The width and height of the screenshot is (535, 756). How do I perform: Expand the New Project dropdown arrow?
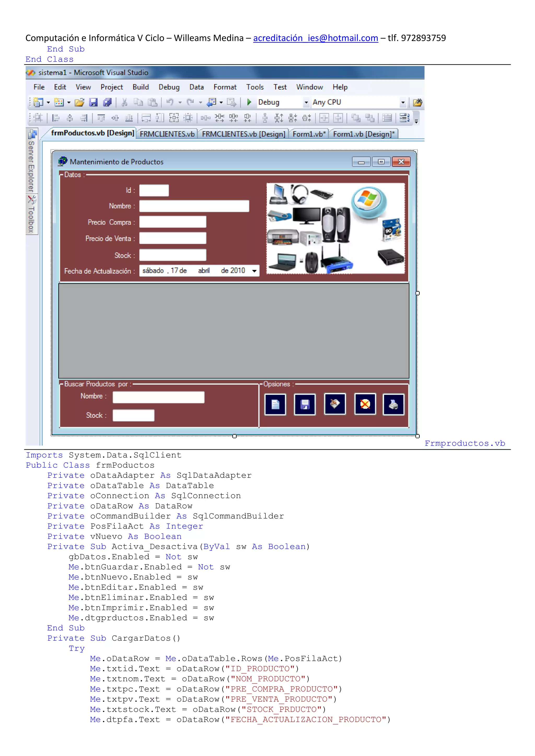coord(48,102)
